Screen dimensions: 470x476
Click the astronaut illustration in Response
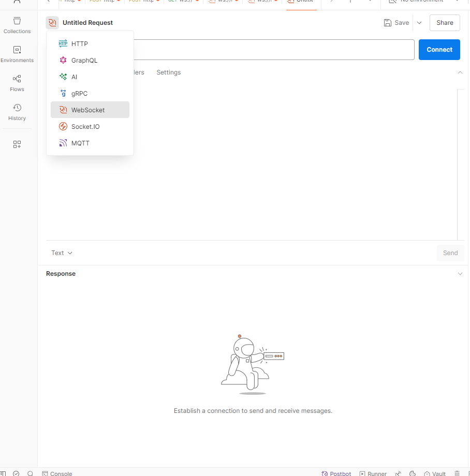tap(253, 364)
